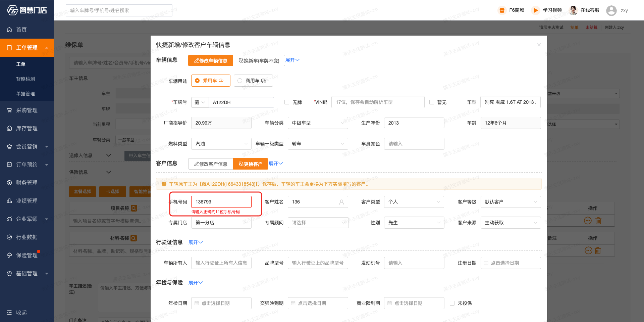Check the 未投保 checkbox
644x322 pixels.
pos(452,303)
